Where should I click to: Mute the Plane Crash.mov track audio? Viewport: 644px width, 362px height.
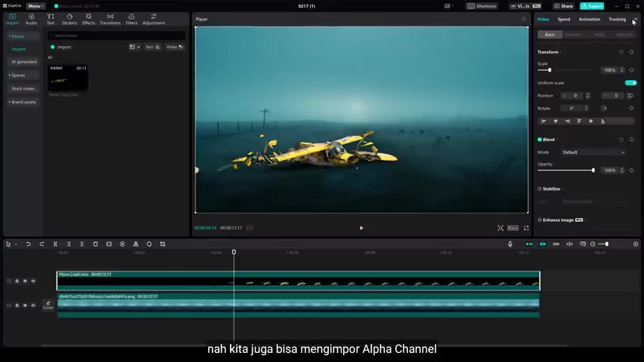pos(33,281)
